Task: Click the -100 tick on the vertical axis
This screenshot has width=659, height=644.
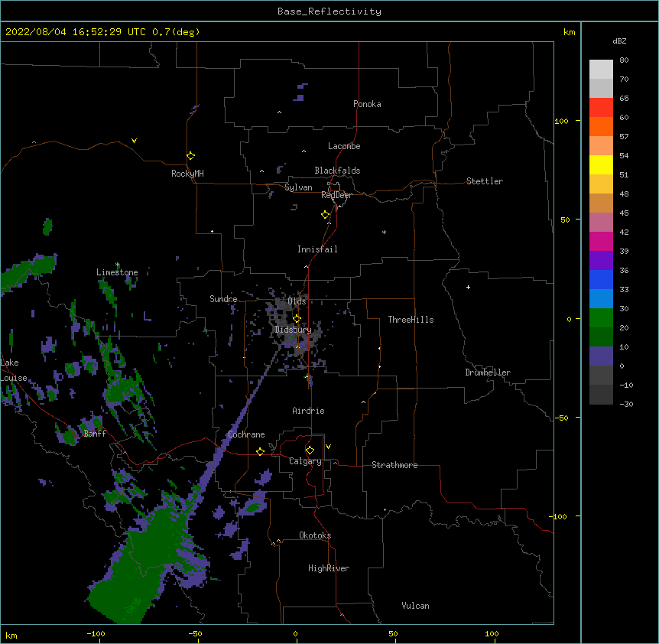Action: click(x=559, y=516)
